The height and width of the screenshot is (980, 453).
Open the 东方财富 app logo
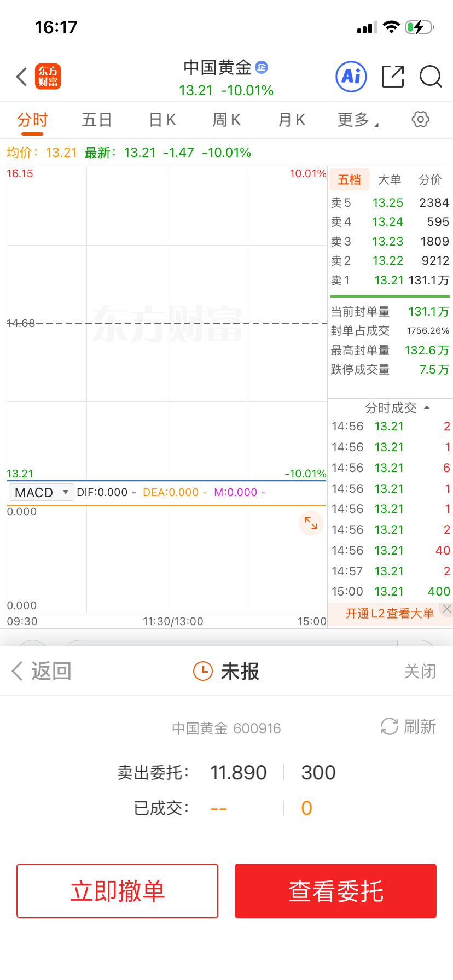48,77
